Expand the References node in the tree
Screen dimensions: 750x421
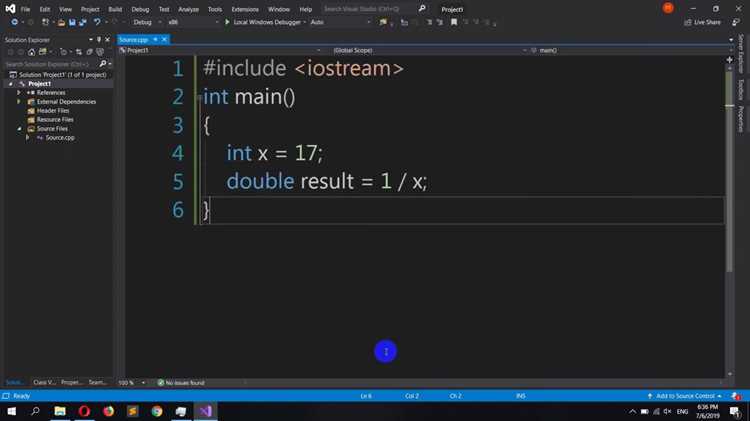tap(19, 92)
